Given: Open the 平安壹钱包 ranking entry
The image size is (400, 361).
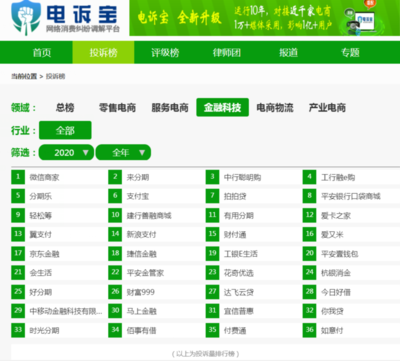Looking at the screenshot, I should click(x=340, y=254).
